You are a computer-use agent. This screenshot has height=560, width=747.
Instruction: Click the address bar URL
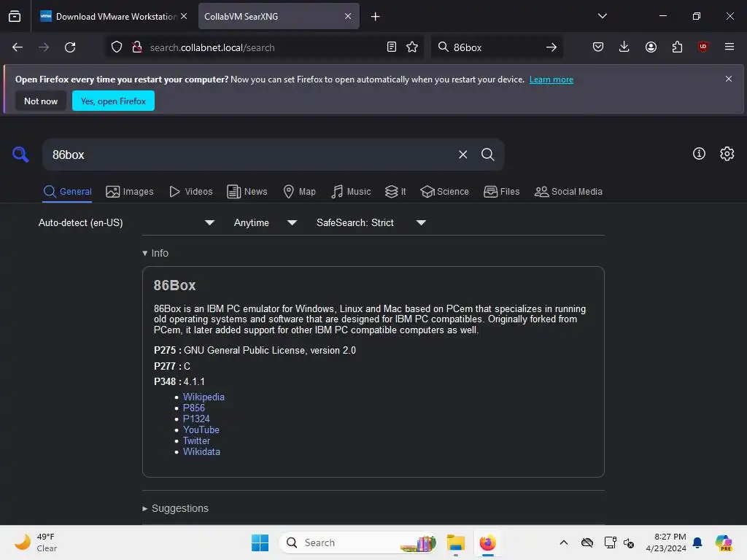click(264, 47)
